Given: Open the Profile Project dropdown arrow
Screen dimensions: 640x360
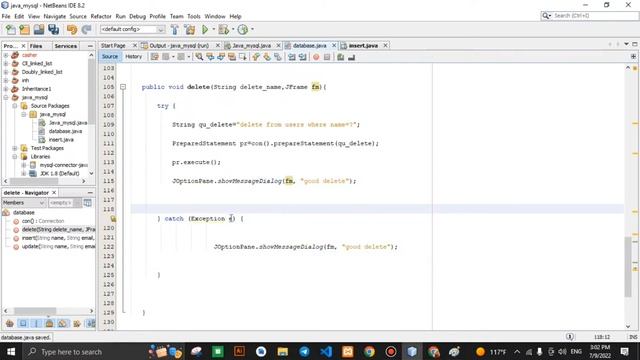Looking at the screenshot, I should pyautogui.click(x=252, y=29).
